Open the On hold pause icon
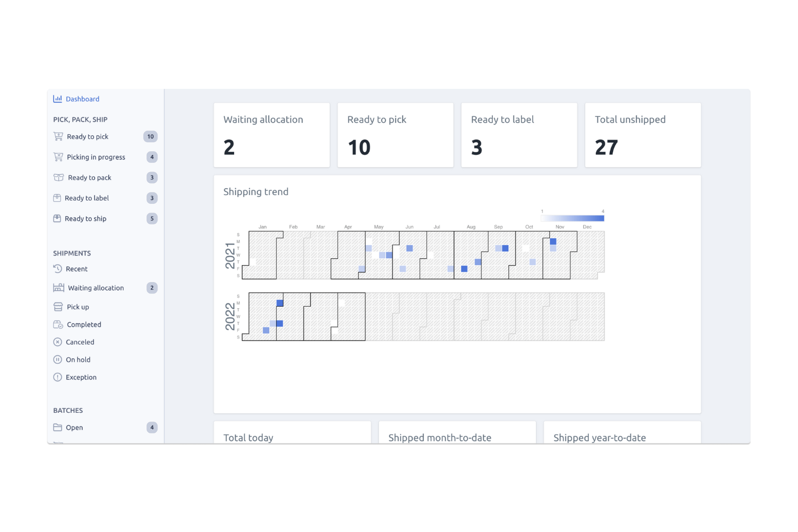This screenshot has width=798, height=532. pyautogui.click(x=58, y=360)
